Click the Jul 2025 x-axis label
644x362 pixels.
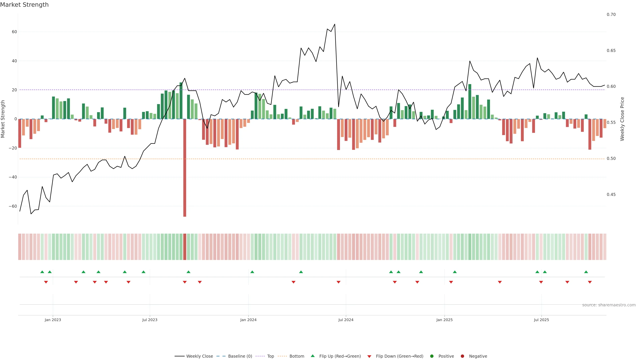541,320
